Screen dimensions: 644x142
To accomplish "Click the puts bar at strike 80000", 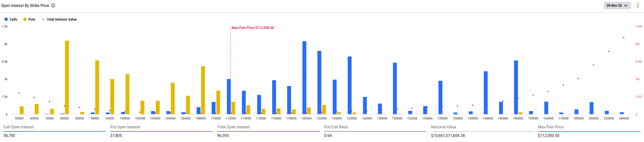I will (x=67, y=77).
